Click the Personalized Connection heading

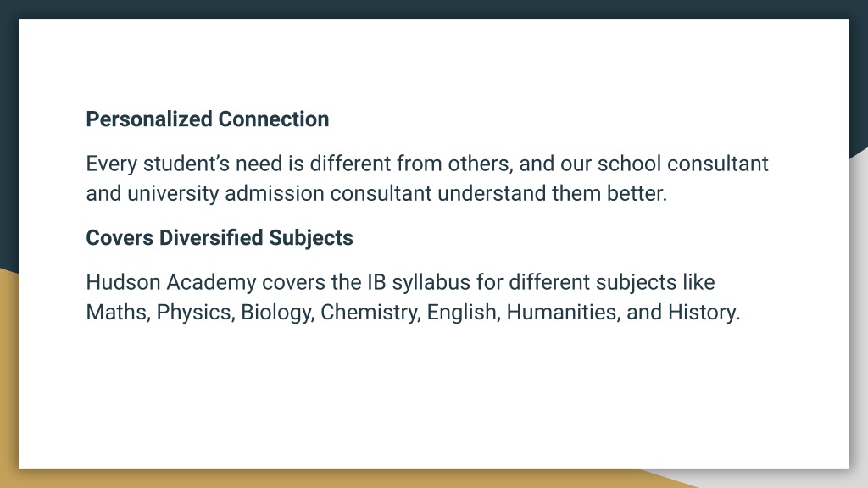pos(208,119)
